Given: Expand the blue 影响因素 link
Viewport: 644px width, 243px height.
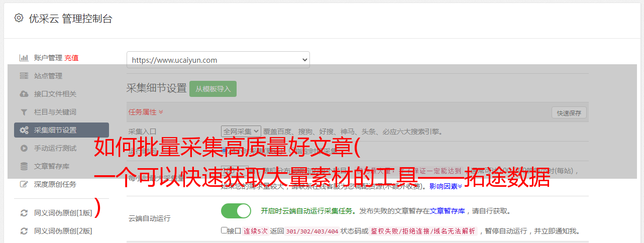Looking at the screenshot, I should click(x=446, y=186).
